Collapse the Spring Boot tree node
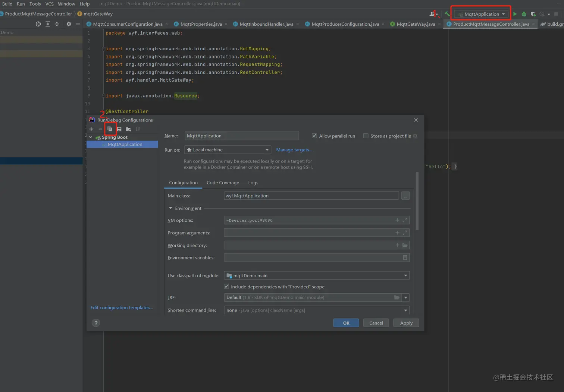Screen dimensions: 564x392 [x=91, y=137]
